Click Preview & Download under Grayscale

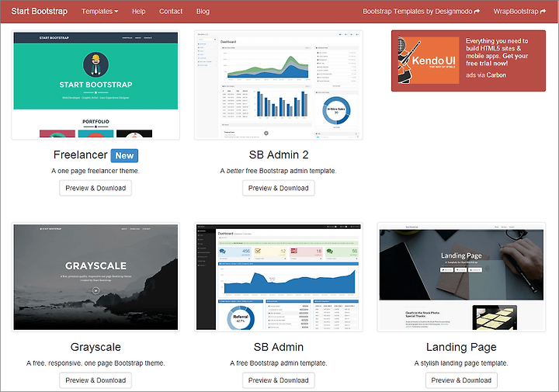(95, 380)
